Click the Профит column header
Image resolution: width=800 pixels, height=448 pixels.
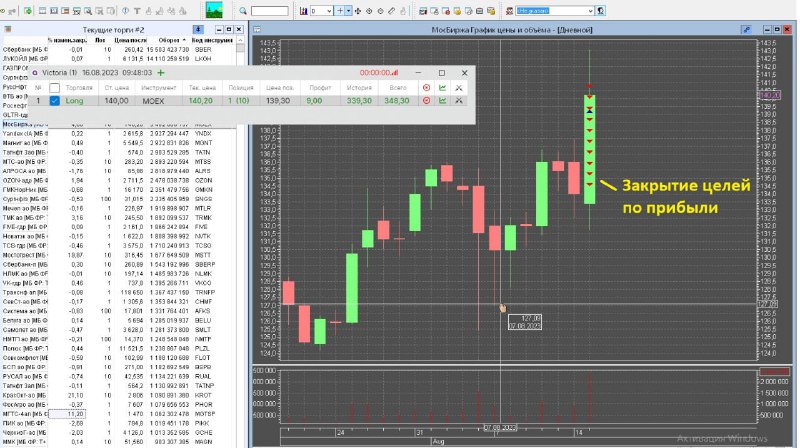[321, 87]
